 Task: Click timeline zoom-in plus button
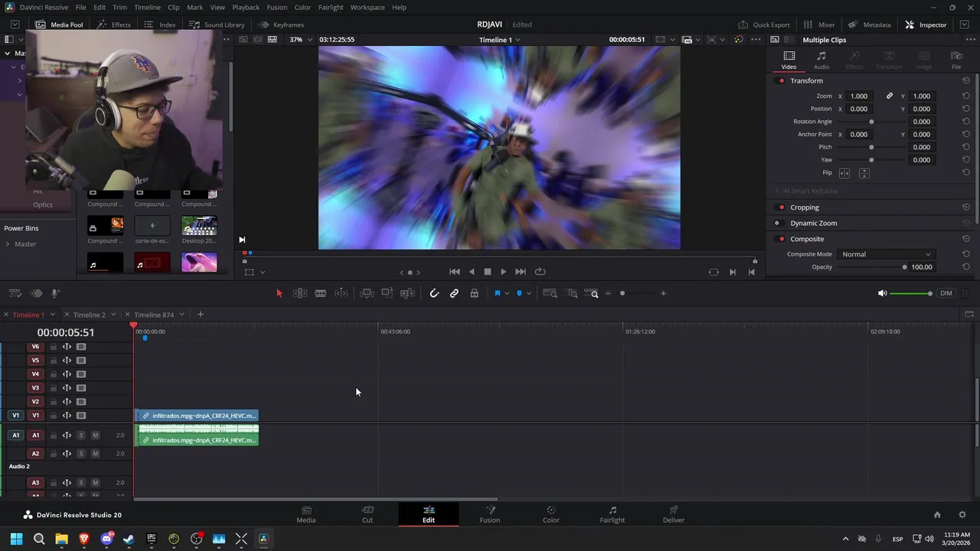pyautogui.click(x=663, y=293)
